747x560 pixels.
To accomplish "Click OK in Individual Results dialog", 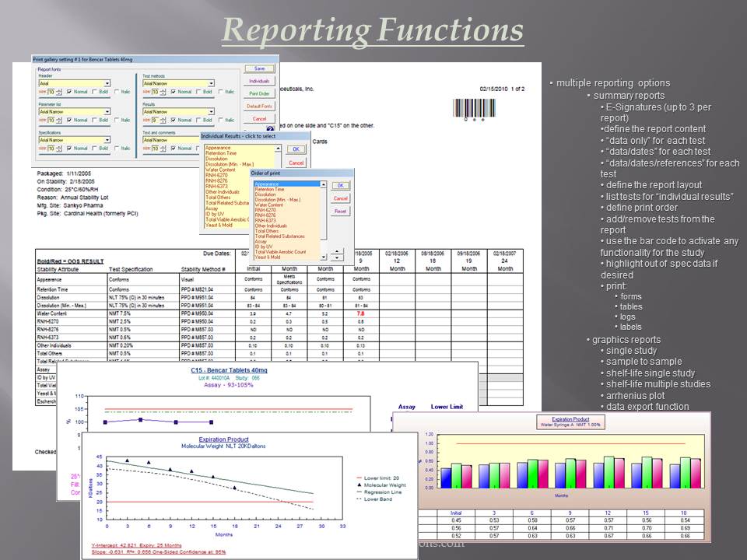I will coord(296,149).
